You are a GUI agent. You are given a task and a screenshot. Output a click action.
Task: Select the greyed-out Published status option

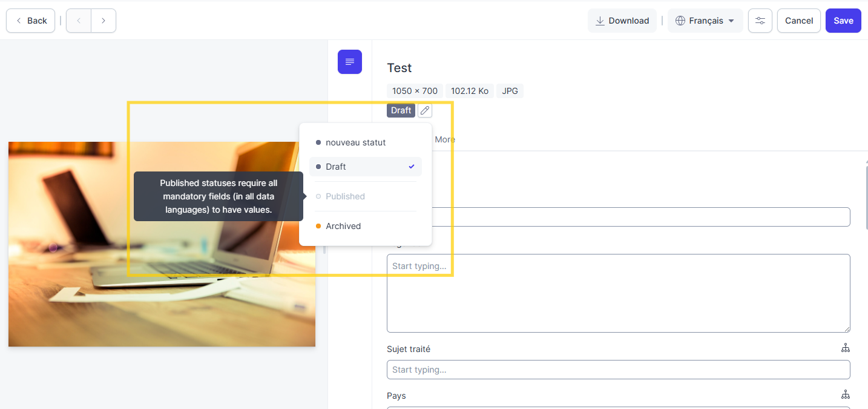click(x=345, y=196)
